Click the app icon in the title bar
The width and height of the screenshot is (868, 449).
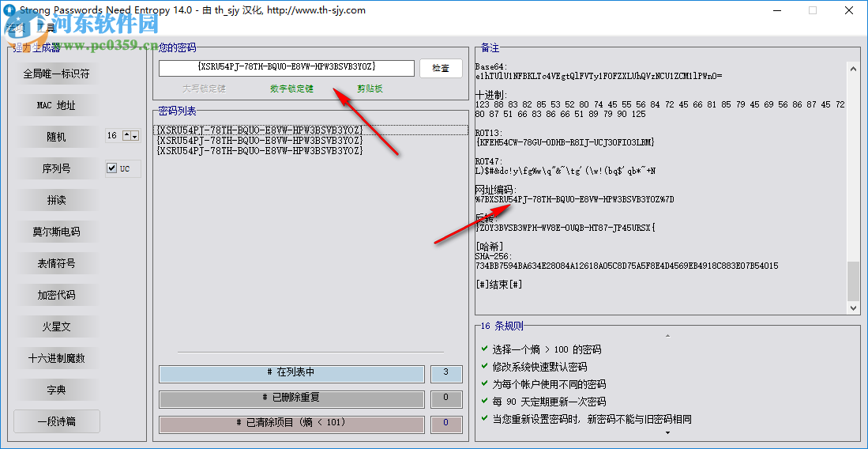tap(9, 10)
